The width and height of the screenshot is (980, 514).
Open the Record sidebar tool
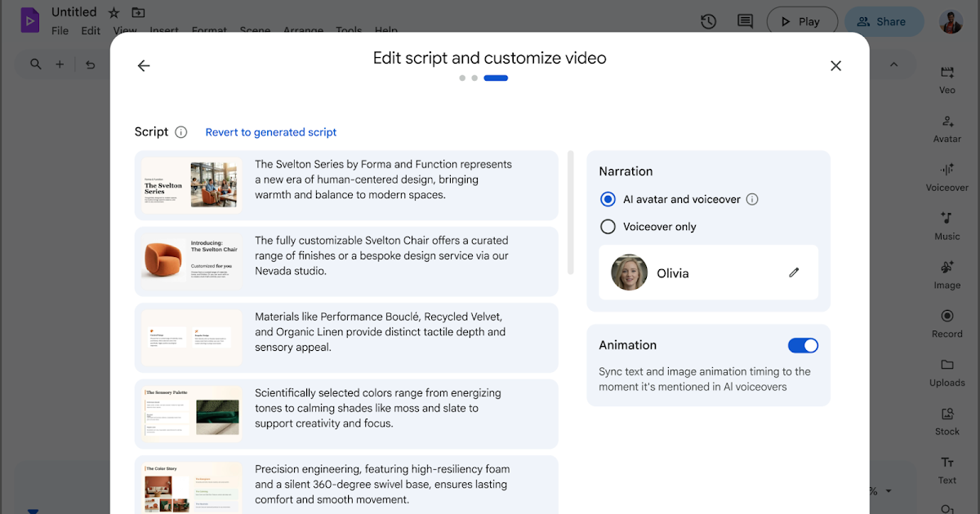point(947,324)
